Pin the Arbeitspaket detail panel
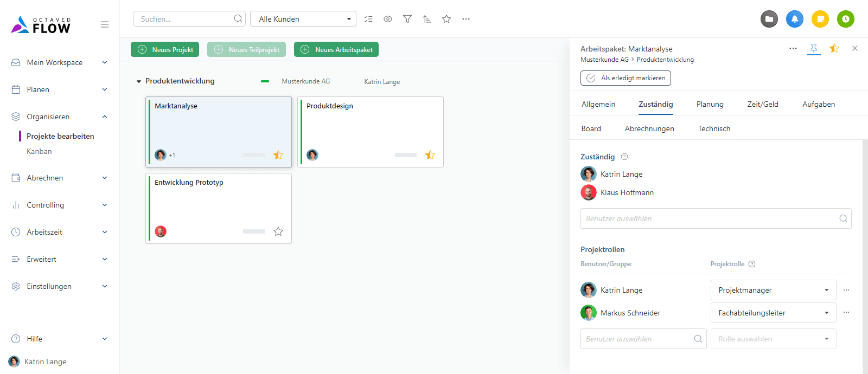The height and width of the screenshot is (374, 868). tap(814, 48)
